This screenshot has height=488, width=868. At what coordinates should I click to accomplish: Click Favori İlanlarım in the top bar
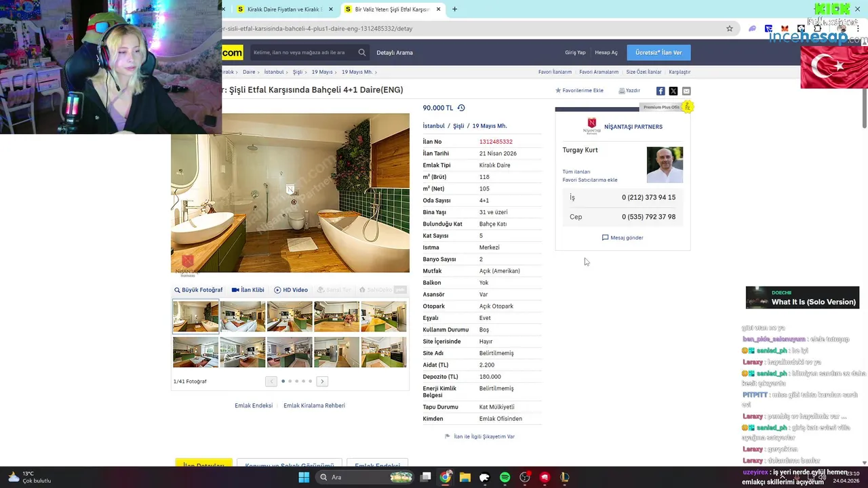point(555,72)
